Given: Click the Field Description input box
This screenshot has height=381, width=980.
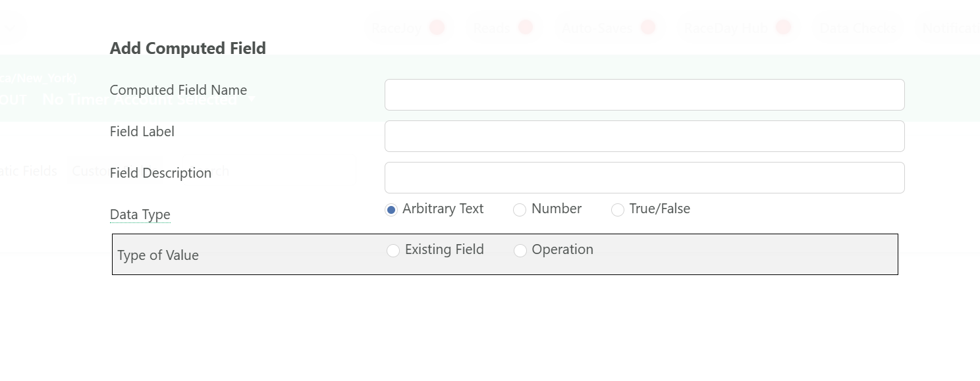Looking at the screenshot, I should click(x=645, y=178).
